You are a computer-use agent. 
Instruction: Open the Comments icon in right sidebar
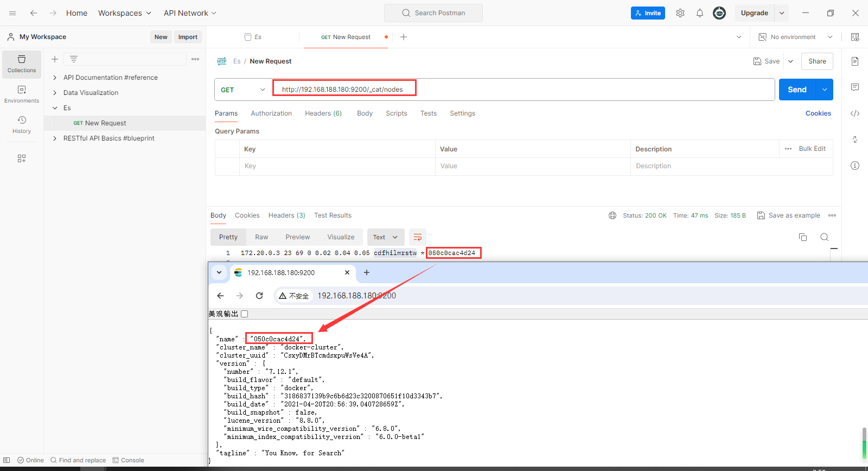(855, 87)
